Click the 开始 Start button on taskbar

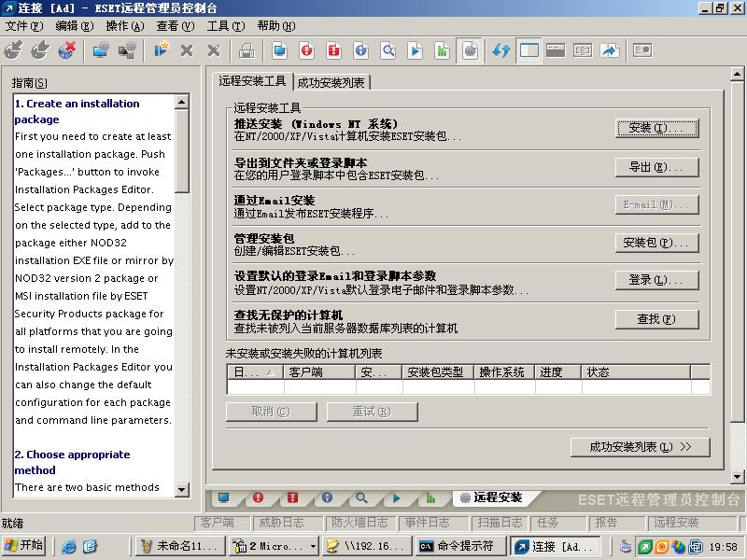(x=25, y=546)
